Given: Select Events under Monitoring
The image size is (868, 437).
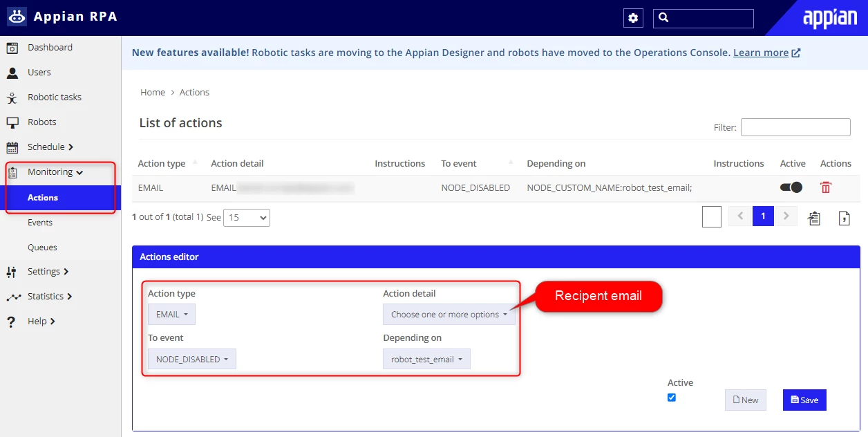Looking at the screenshot, I should click(40, 223).
